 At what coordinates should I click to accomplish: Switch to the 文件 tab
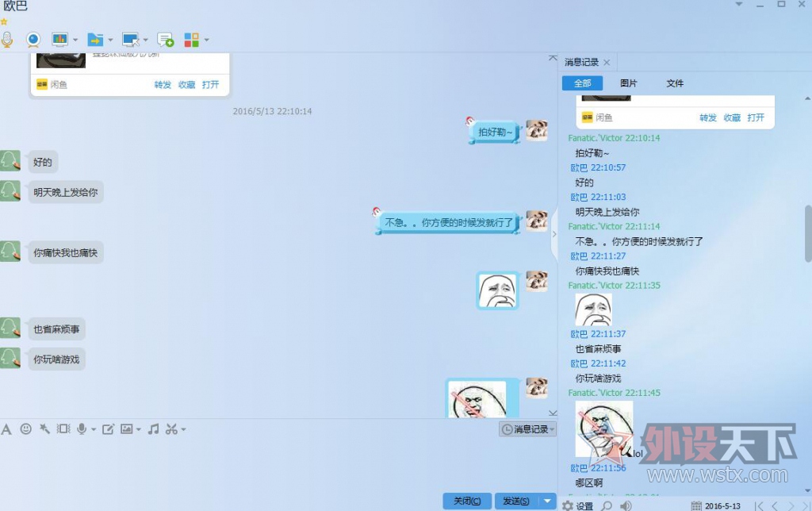coord(675,83)
